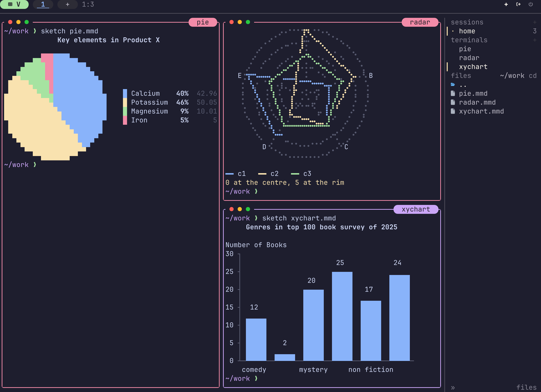Click the detach session exit icon

pyautogui.click(x=518, y=4)
